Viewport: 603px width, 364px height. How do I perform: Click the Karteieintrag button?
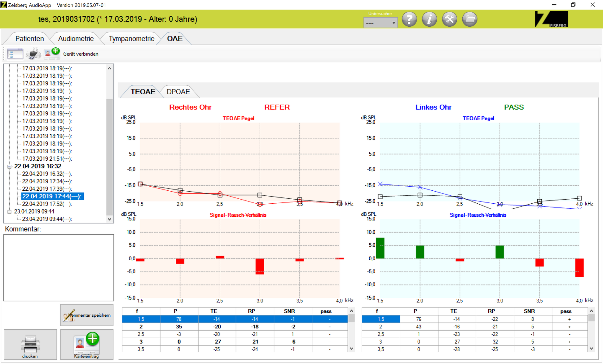pos(87,344)
